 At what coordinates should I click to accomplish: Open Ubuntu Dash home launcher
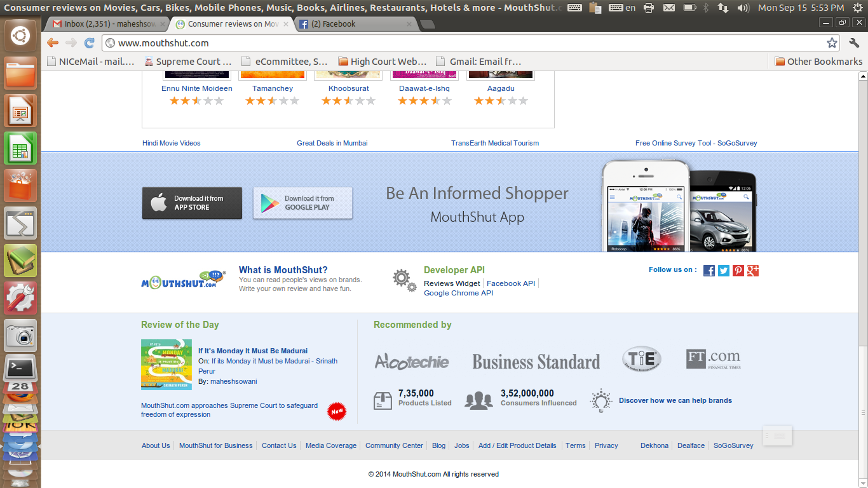coord(20,36)
